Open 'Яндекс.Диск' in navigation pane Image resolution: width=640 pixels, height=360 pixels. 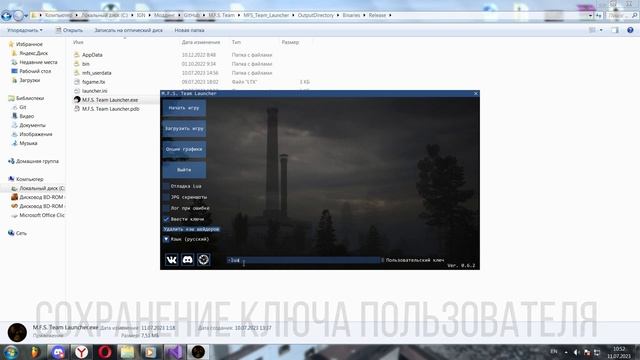[33, 53]
